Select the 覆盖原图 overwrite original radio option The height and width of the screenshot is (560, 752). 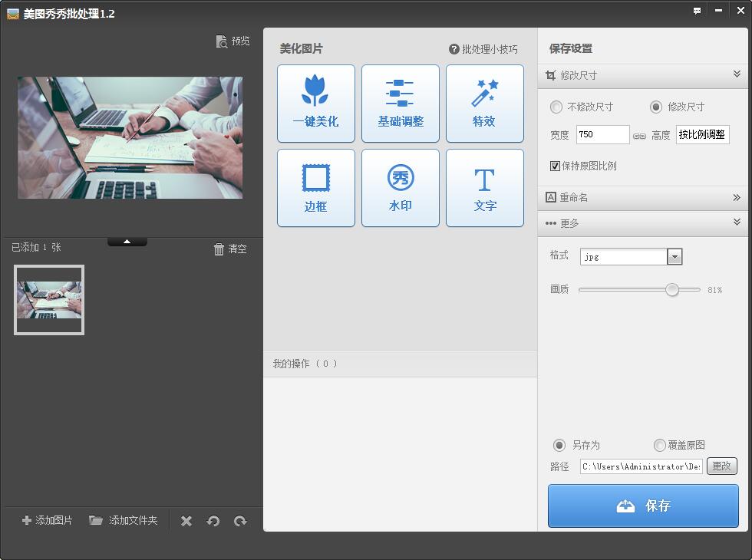point(659,445)
